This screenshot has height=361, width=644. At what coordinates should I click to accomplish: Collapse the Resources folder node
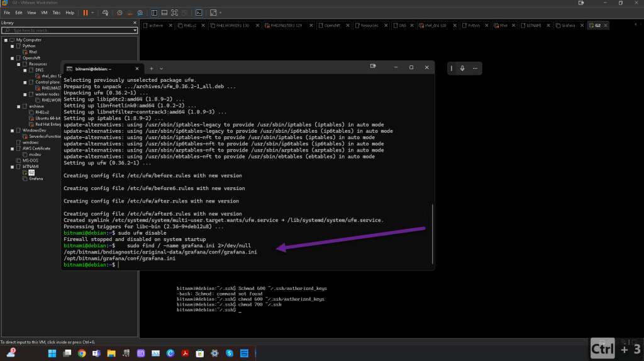[x=18, y=65]
